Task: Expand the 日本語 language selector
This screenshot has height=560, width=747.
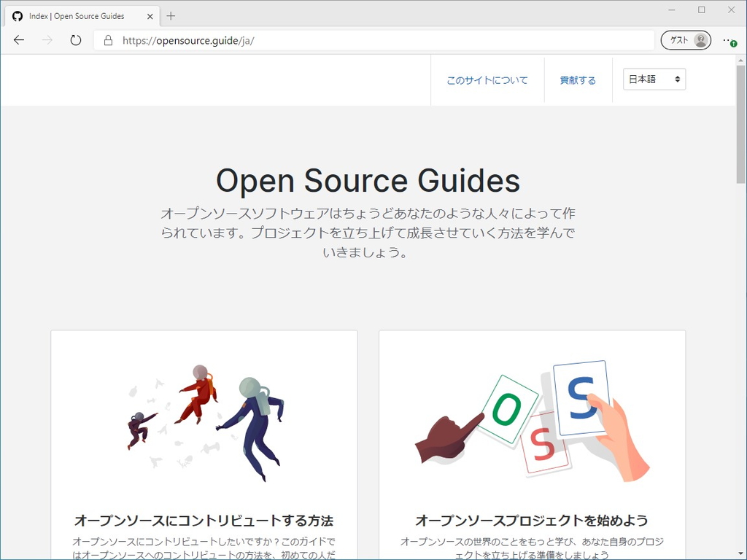Action: (x=654, y=79)
